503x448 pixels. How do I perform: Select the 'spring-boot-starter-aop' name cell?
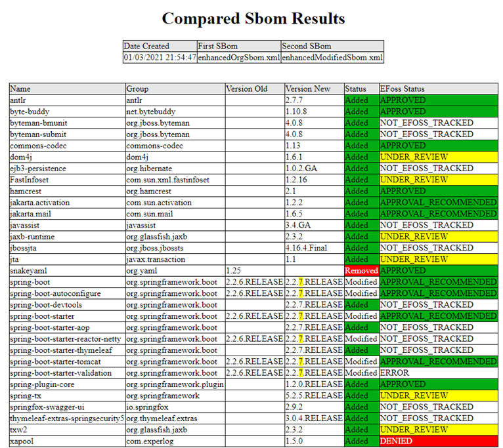pos(68,328)
